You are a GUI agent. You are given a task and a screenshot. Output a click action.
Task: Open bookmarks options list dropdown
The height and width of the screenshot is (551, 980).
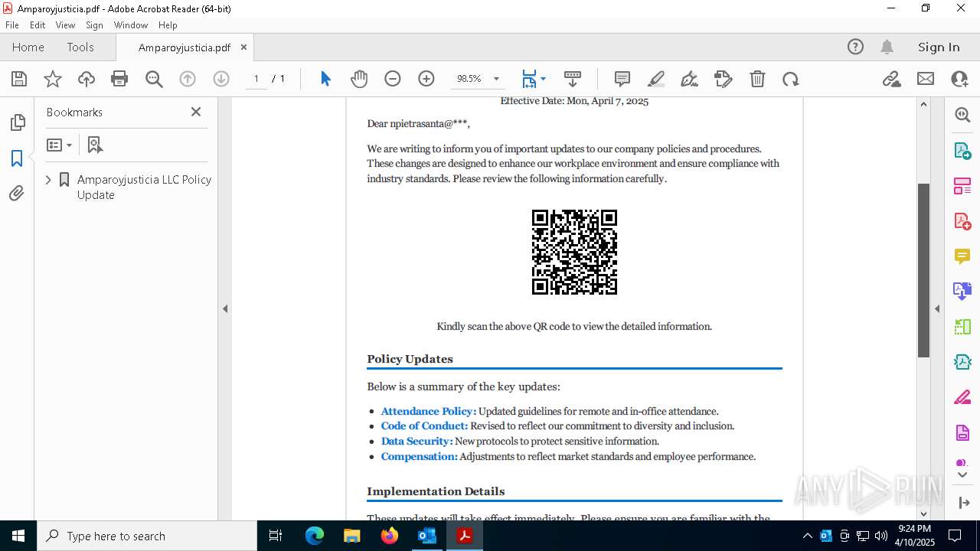(59, 145)
